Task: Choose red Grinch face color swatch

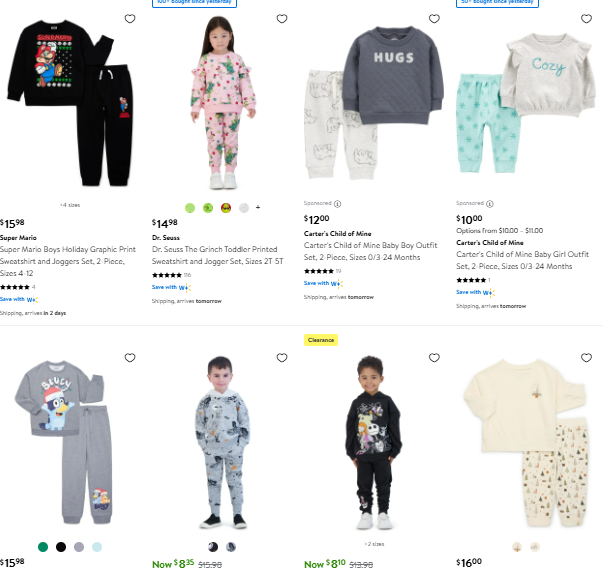Action: [226, 208]
